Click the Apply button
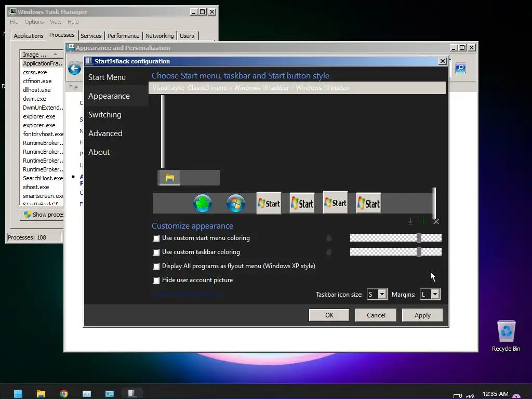532x399 pixels. [422, 315]
